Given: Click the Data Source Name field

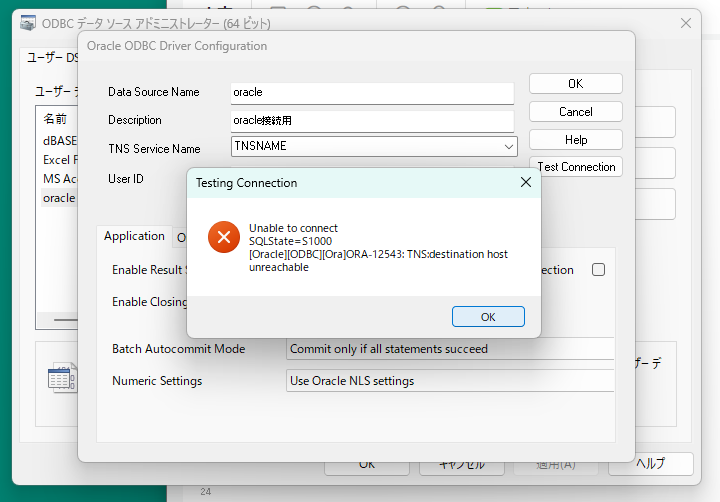Looking at the screenshot, I should (x=371, y=92).
